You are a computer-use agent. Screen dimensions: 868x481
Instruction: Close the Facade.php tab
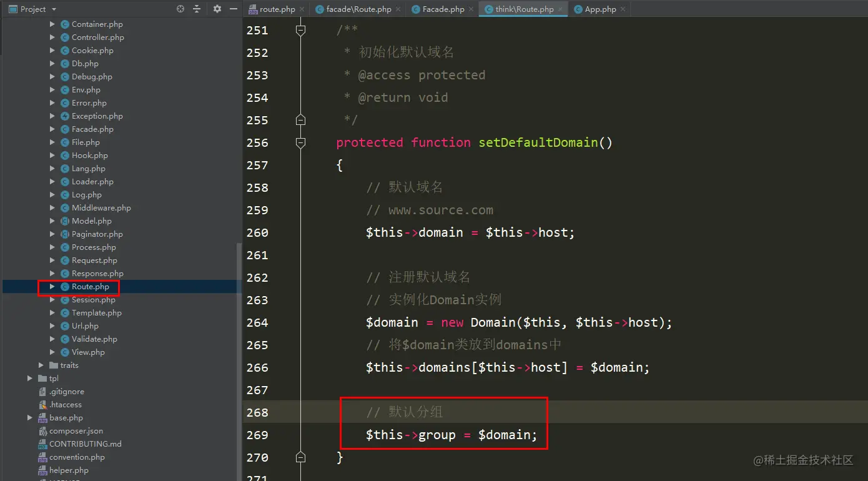471,9
